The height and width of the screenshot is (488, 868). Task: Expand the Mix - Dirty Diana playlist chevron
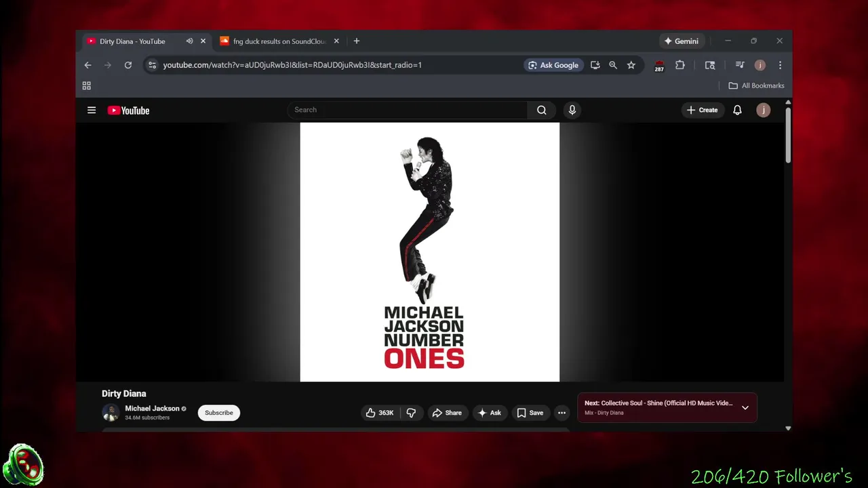pos(745,408)
